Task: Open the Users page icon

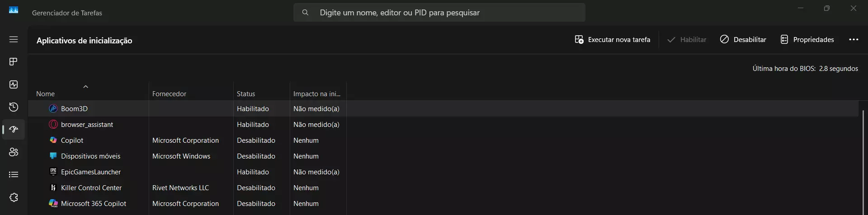Action: point(14,152)
